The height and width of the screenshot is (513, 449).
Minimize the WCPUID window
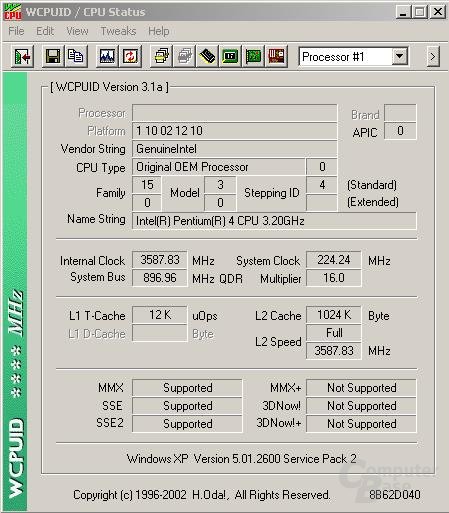pyautogui.click(x=403, y=12)
